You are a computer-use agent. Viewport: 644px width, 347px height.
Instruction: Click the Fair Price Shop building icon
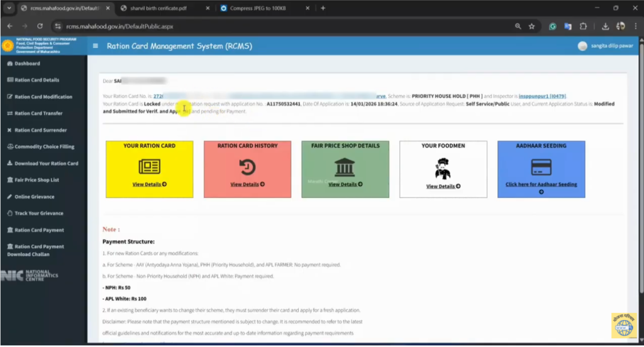coord(345,167)
